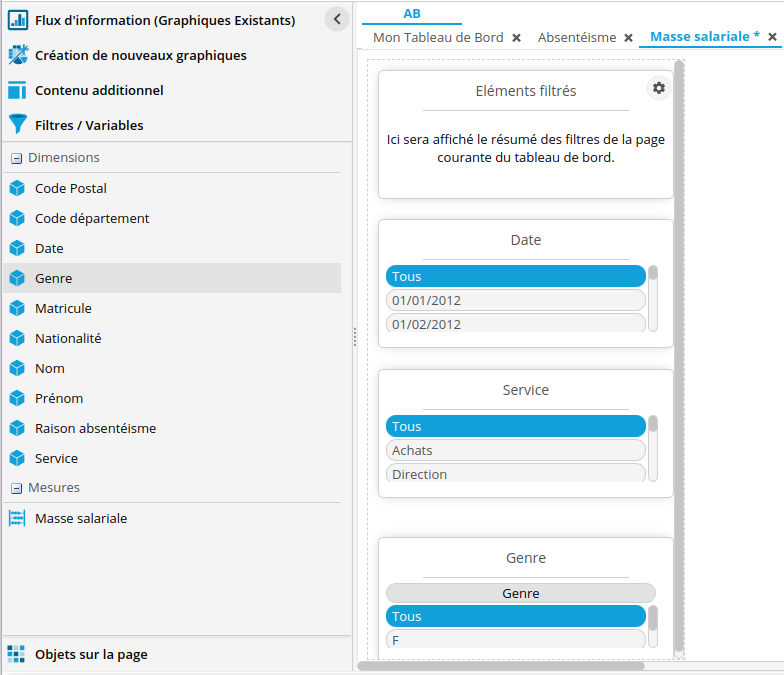Open the Flux d'information chart icon
The height and width of the screenshot is (675, 784).
click(x=16, y=20)
